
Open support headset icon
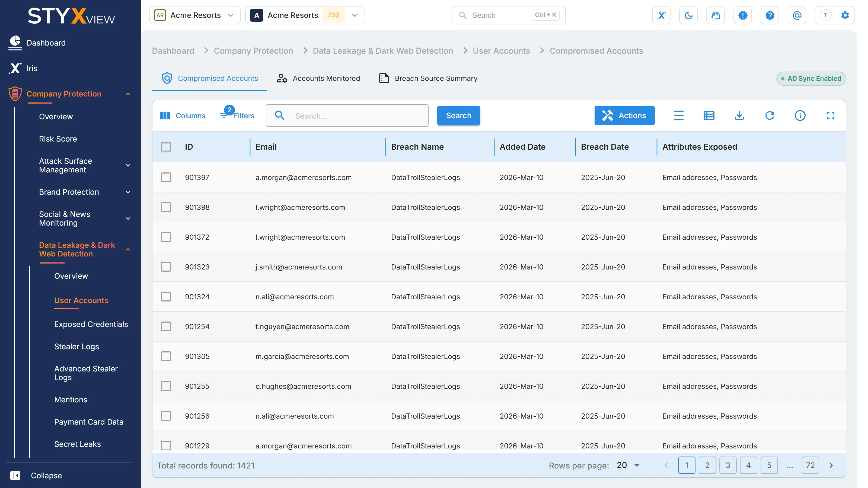pyautogui.click(x=715, y=15)
